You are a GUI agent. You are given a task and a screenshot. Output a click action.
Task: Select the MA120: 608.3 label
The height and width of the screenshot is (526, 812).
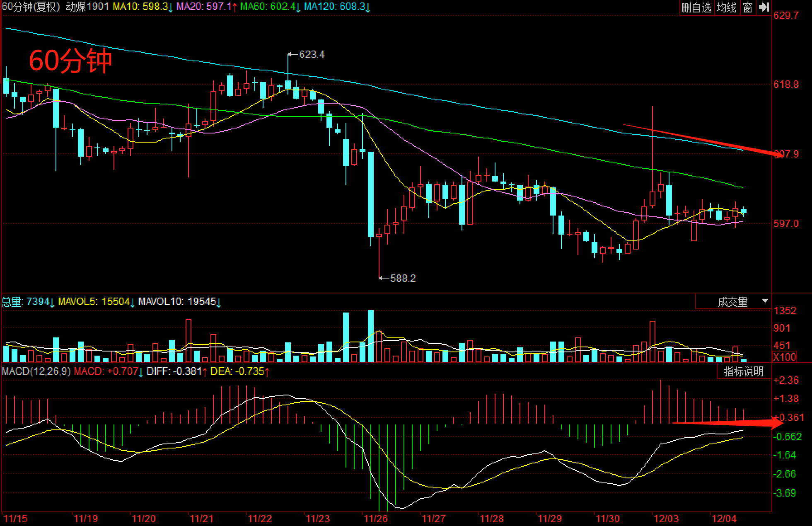pyautogui.click(x=337, y=7)
